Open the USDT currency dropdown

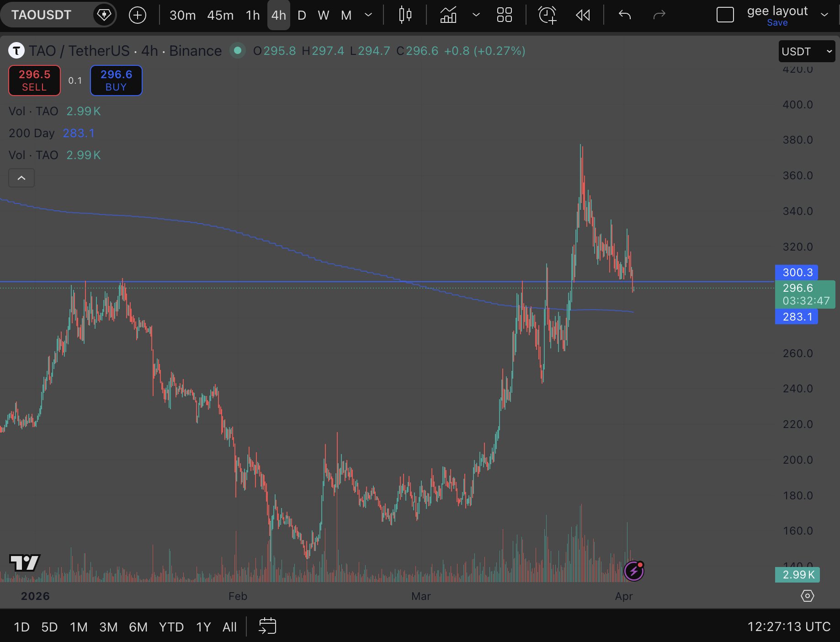[x=806, y=51]
